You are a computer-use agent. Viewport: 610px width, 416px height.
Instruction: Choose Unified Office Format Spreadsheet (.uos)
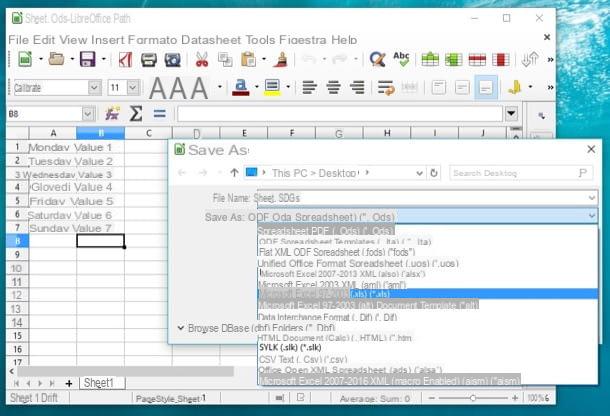[428, 263]
